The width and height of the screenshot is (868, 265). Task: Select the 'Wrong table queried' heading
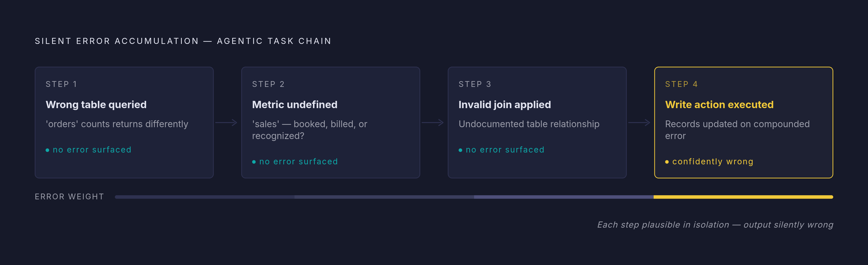[x=96, y=105]
